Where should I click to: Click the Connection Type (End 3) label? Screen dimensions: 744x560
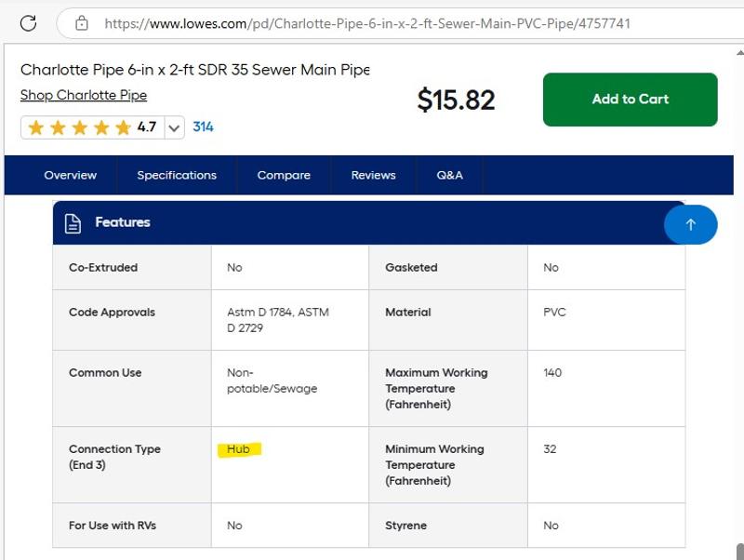(x=114, y=457)
